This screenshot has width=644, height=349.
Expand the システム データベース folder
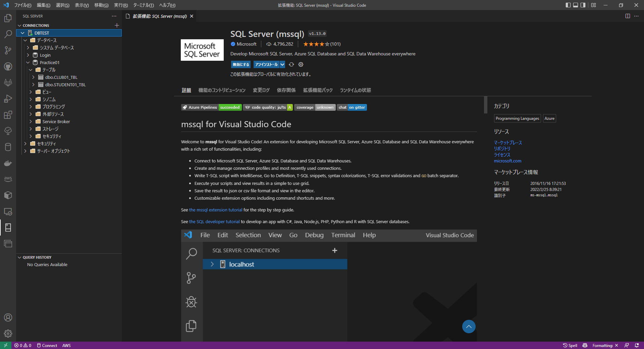pyautogui.click(x=28, y=48)
